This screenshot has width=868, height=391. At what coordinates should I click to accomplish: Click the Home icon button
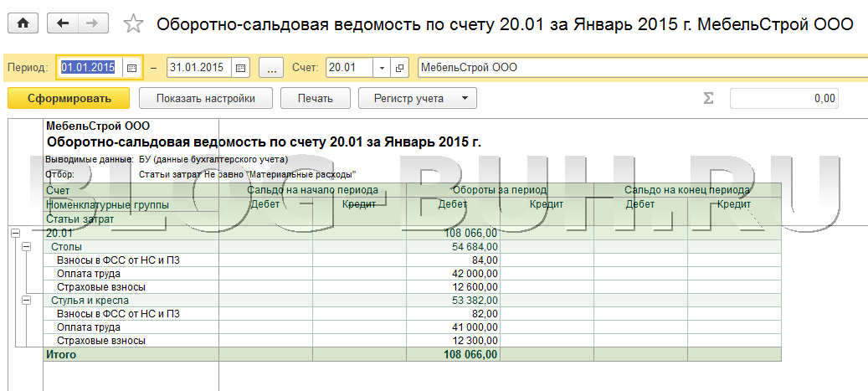click(23, 23)
